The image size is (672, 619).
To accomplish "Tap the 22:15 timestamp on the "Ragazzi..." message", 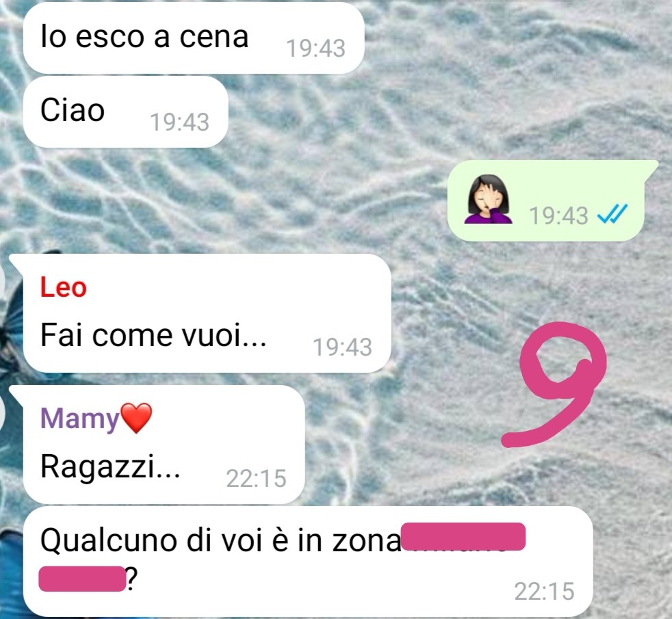I will pos(257,479).
